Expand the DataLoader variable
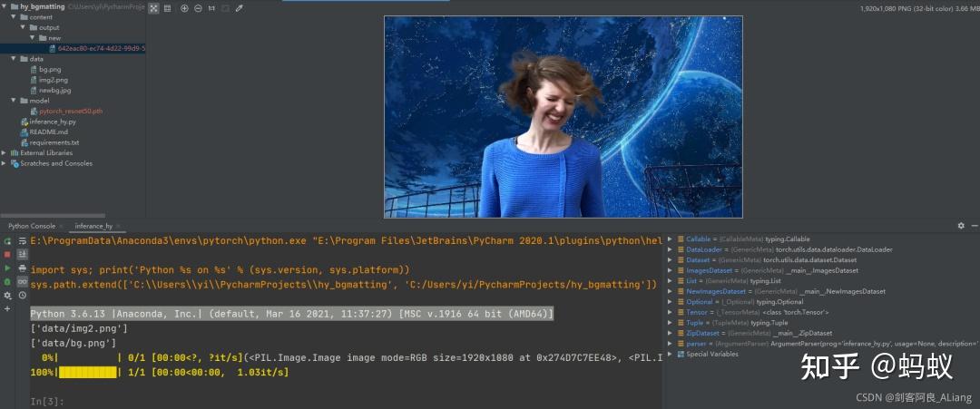 pyautogui.click(x=671, y=249)
